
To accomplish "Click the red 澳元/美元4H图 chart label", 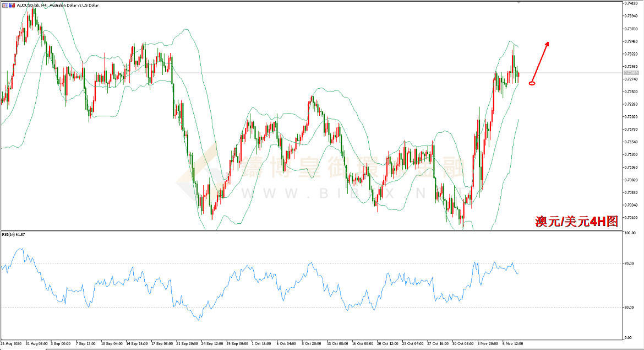I will [x=576, y=222].
